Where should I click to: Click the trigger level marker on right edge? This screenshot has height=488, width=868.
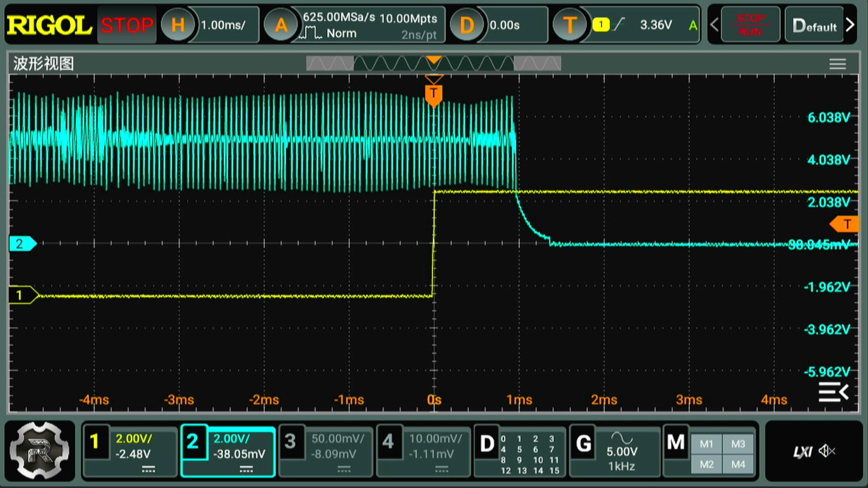click(x=845, y=224)
